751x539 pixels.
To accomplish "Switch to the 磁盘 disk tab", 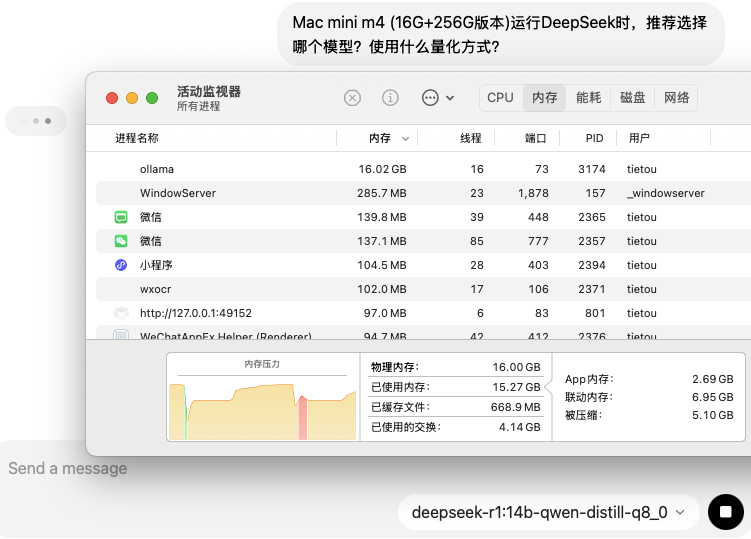I will point(632,98).
